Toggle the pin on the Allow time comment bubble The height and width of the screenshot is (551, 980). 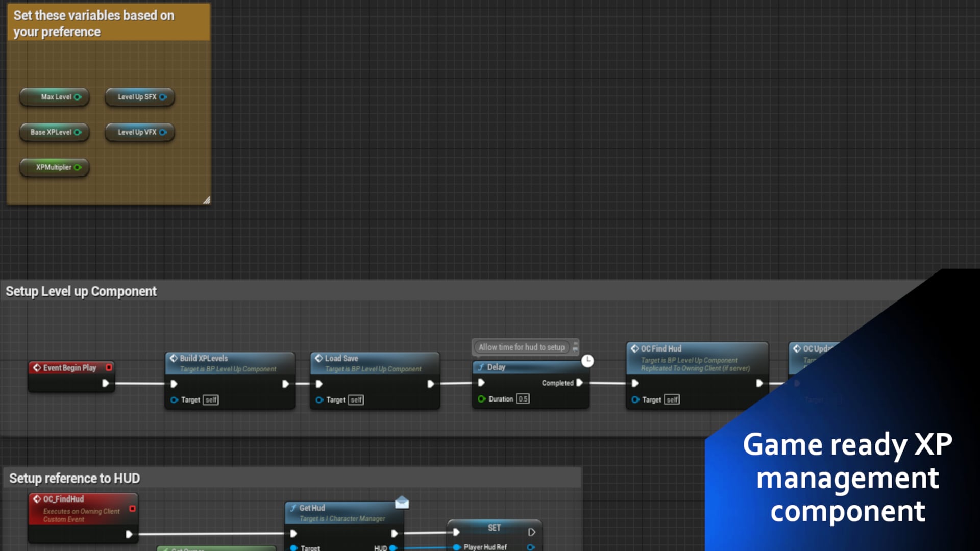click(576, 347)
